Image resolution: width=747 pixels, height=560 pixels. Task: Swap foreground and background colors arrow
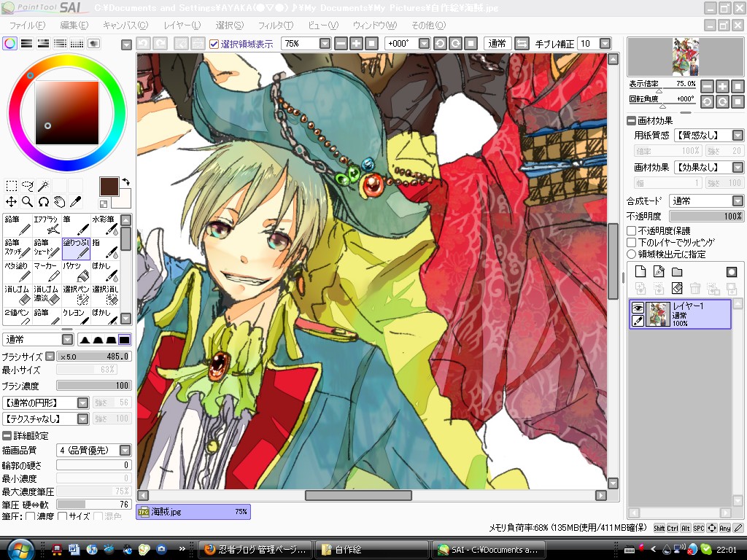click(125, 182)
